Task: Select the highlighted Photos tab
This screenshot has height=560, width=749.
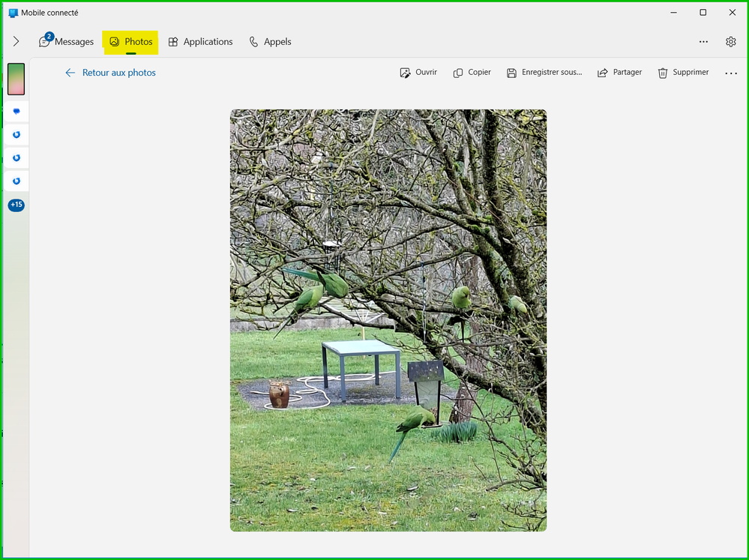Action: coord(130,42)
